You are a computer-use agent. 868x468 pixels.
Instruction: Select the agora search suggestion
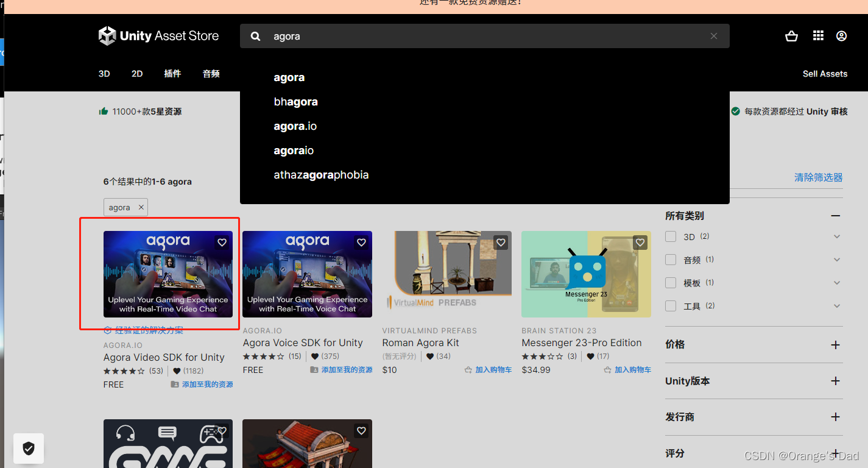[x=289, y=77]
